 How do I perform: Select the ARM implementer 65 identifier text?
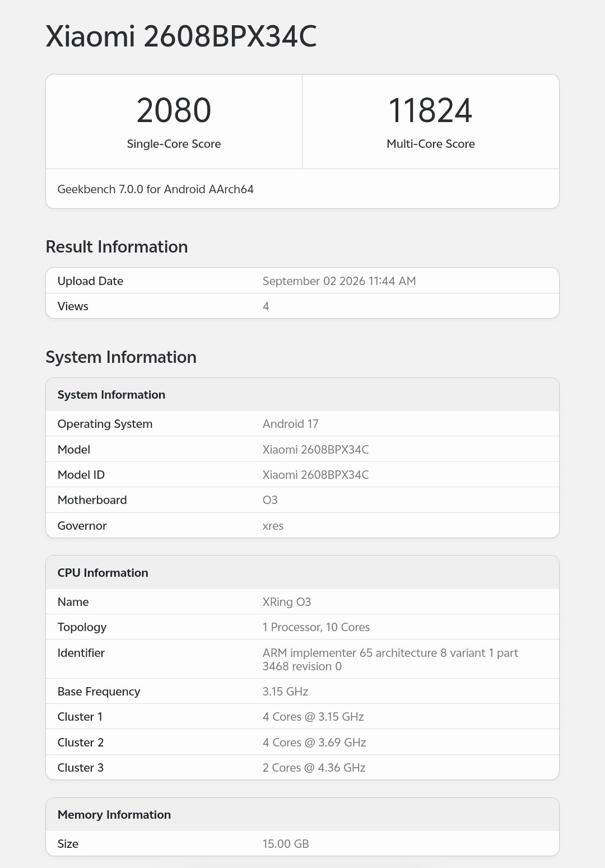[x=390, y=660]
